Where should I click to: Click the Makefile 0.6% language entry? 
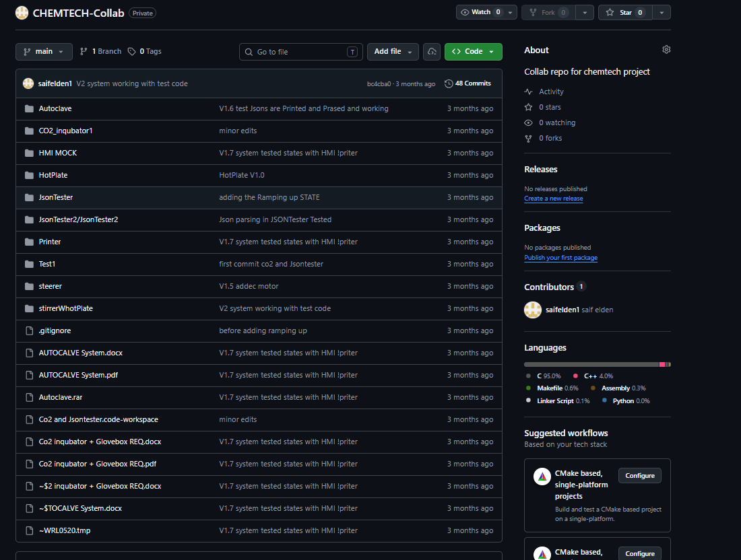(552, 388)
